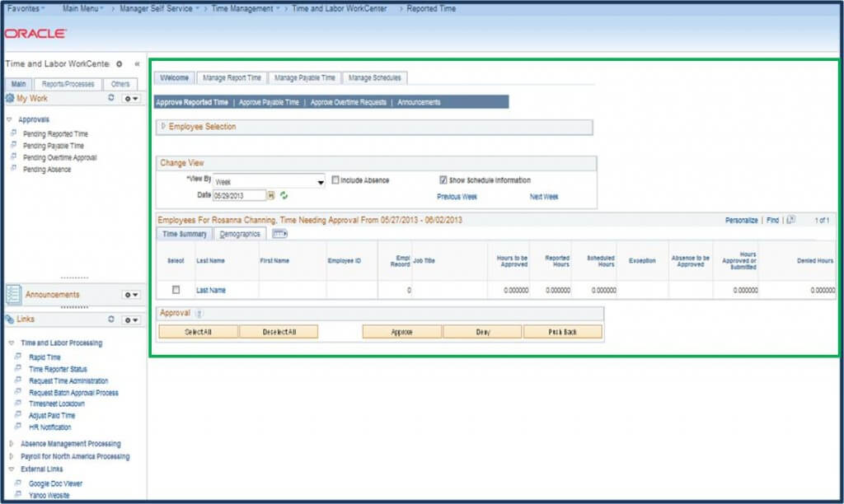844x504 pixels.
Task: Switch to Manage Payable Time tab
Action: (305, 78)
